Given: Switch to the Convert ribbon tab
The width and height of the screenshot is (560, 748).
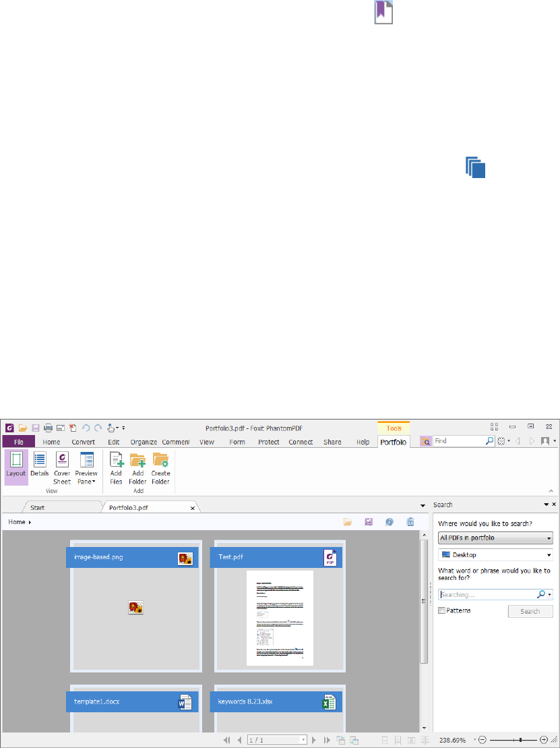Looking at the screenshot, I should 84,442.
